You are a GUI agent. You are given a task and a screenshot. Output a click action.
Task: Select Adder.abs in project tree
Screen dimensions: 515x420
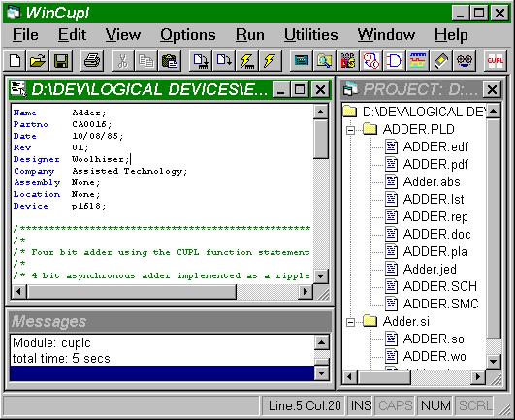tap(432, 181)
